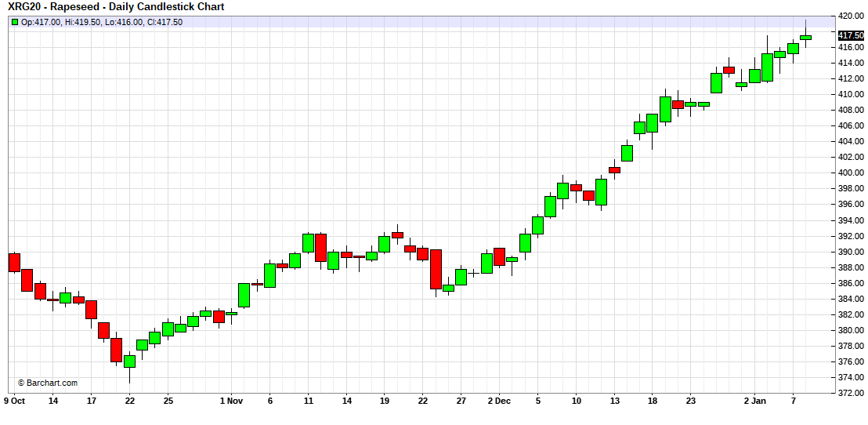The image size is (868, 425).
Task: Click the small red candle at 13 Dec
Action: tap(614, 169)
